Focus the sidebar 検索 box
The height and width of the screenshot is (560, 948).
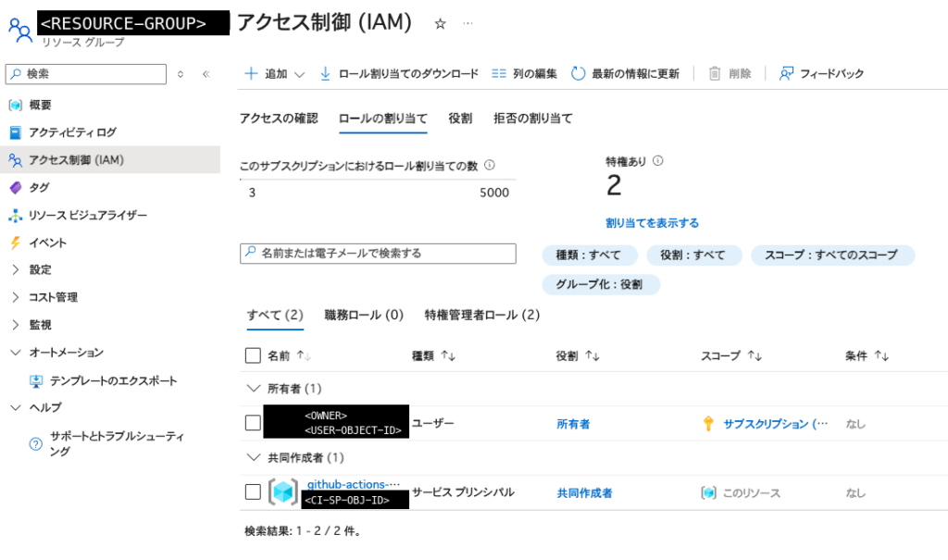(86, 74)
